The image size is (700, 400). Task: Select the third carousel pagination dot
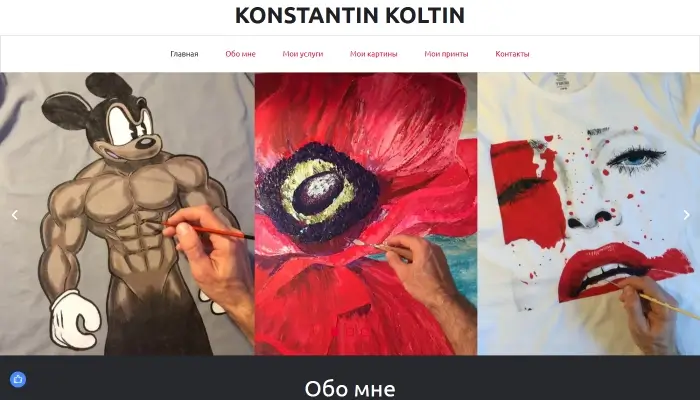pos(366,332)
